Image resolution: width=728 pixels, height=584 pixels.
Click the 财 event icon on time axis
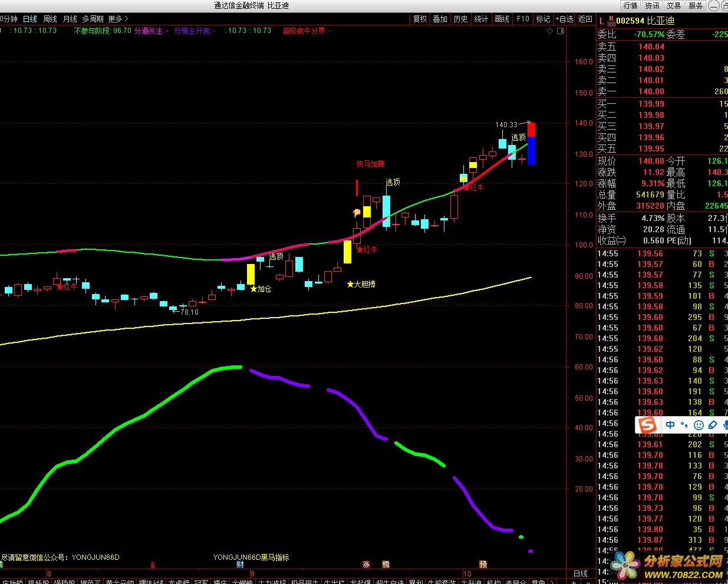[240, 564]
